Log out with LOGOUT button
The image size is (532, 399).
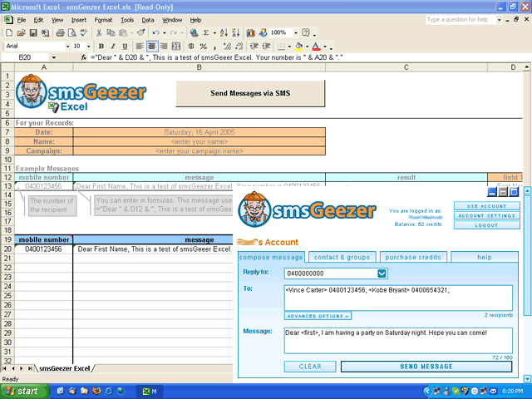[486, 225]
